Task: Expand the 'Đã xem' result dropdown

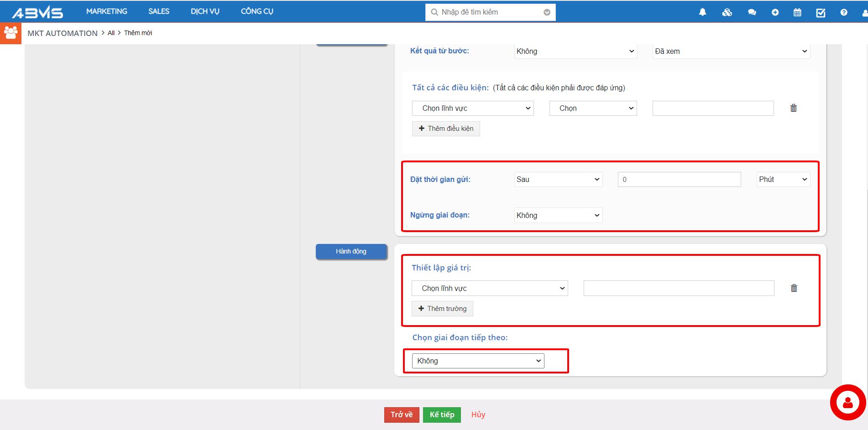Action: pos(731,51)
